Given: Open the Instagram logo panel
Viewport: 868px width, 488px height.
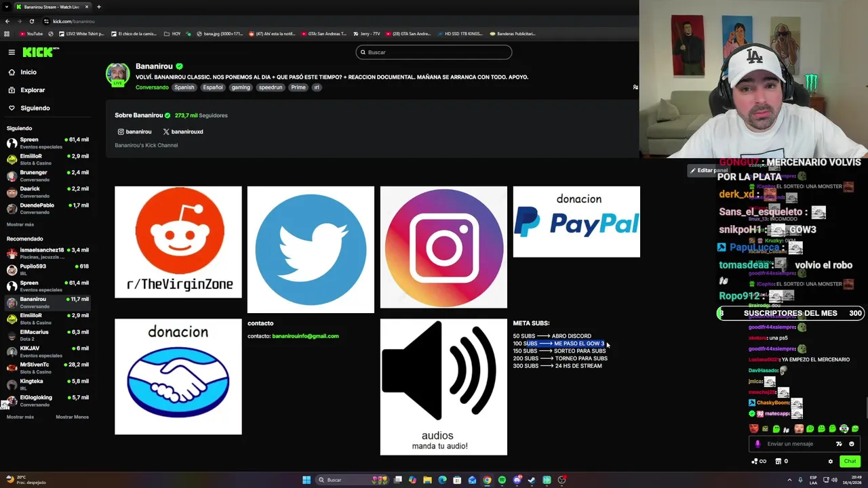Looking at the screenshot, I should [x=443, y=247].
